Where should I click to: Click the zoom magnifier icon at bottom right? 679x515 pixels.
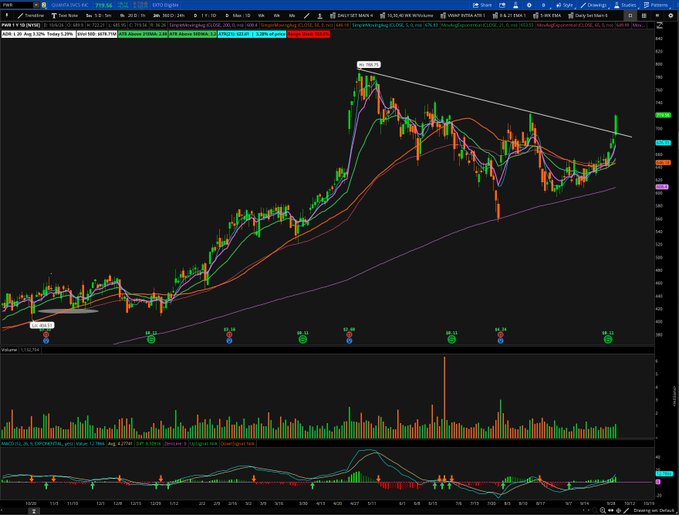(x=603, y=511)
